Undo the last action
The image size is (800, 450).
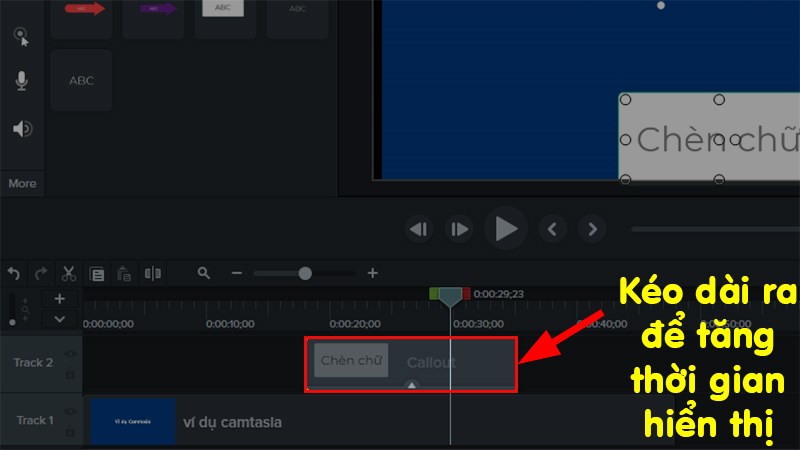pos(14,274)
